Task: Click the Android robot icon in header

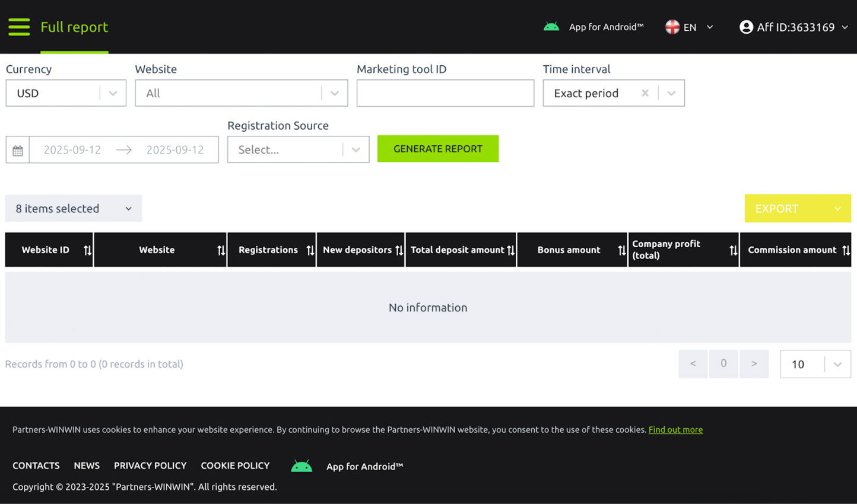Action: [551, 27]
